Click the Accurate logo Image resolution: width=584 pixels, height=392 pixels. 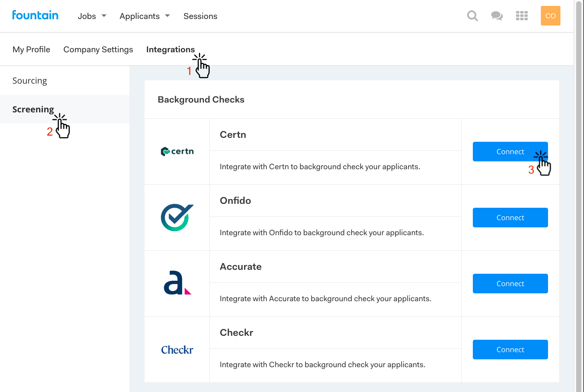177,283
